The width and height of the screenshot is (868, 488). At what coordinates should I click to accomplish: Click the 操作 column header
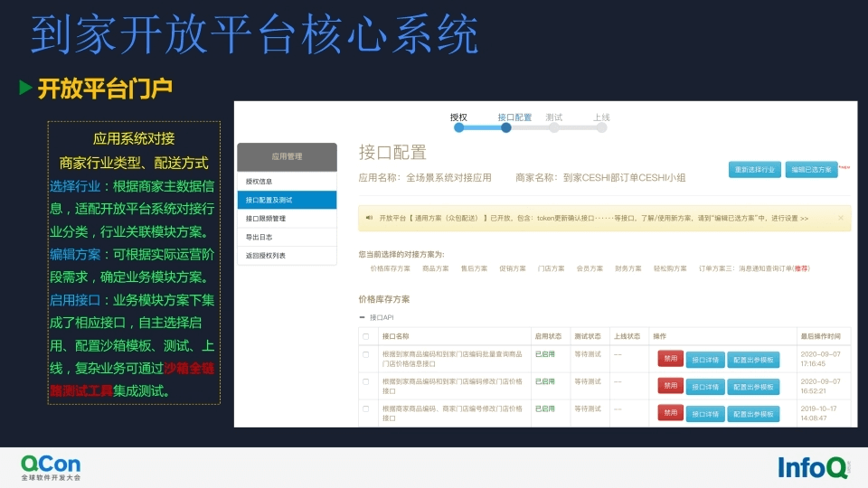659,336
